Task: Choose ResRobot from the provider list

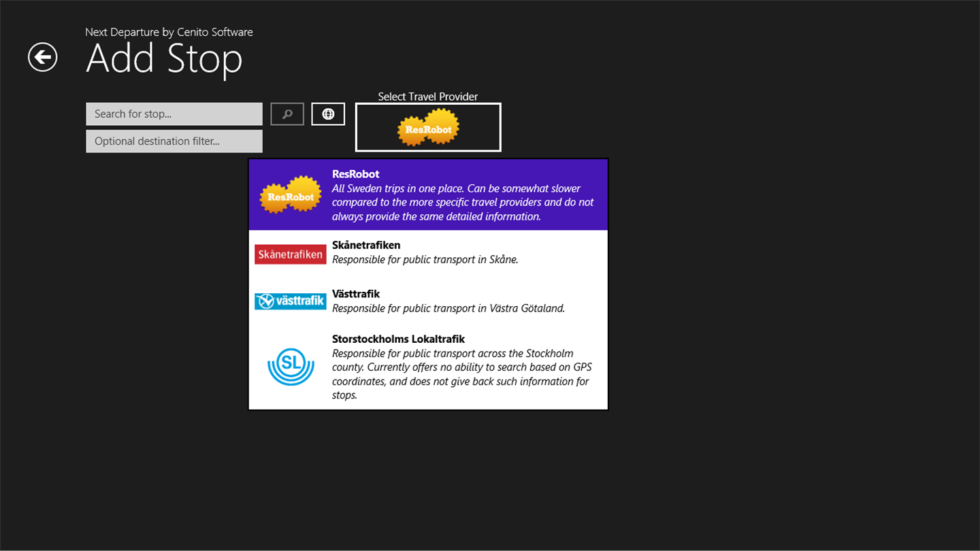Action: [x=428, y=195]
